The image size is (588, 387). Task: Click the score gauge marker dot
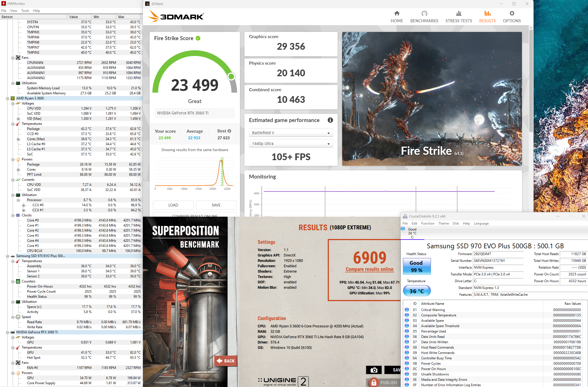(231, 76)
